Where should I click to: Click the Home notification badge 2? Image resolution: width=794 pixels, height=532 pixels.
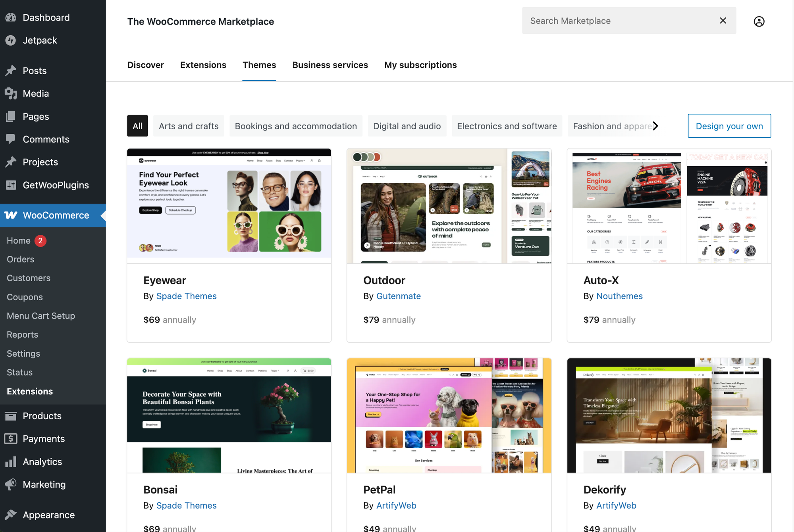pos(40,241)
